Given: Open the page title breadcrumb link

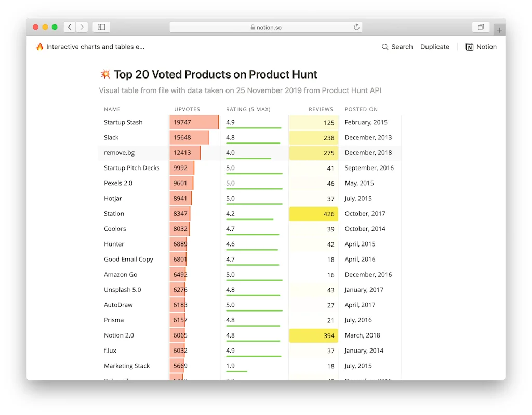Looking at the screenshot, I should point(95,47).
